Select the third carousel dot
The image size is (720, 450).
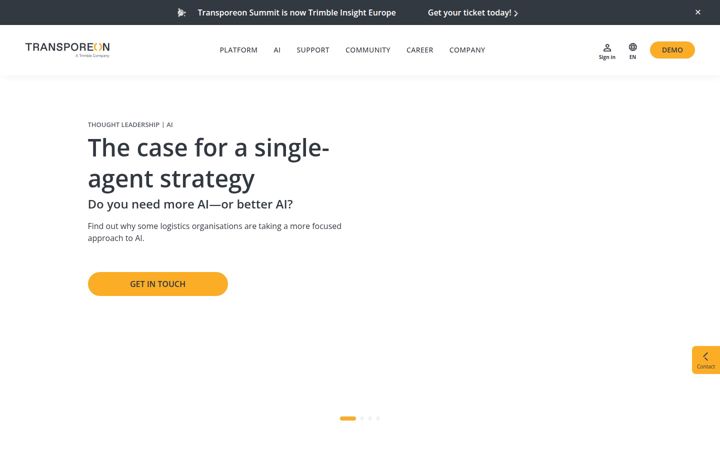coord(370,418)
